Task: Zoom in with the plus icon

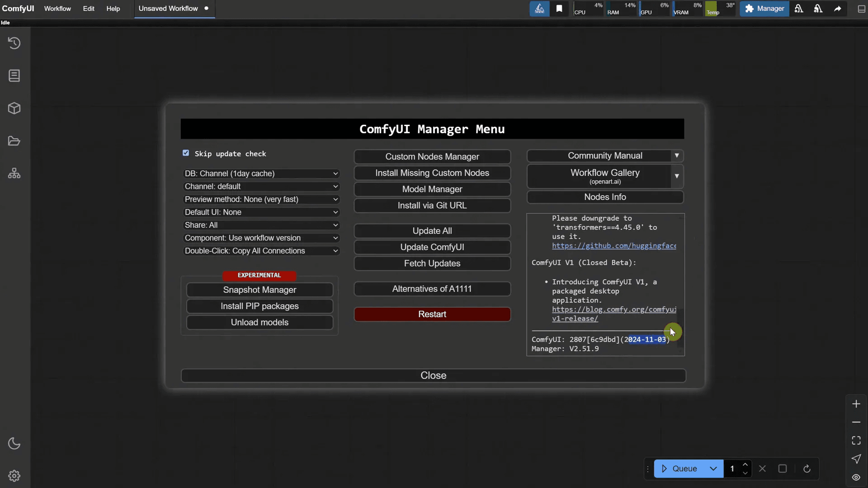Action: tap(856, 404)
